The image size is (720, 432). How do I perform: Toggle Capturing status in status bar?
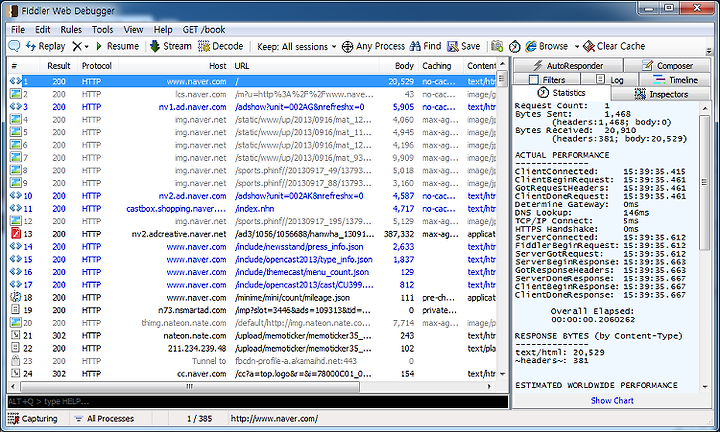point(33,419)
